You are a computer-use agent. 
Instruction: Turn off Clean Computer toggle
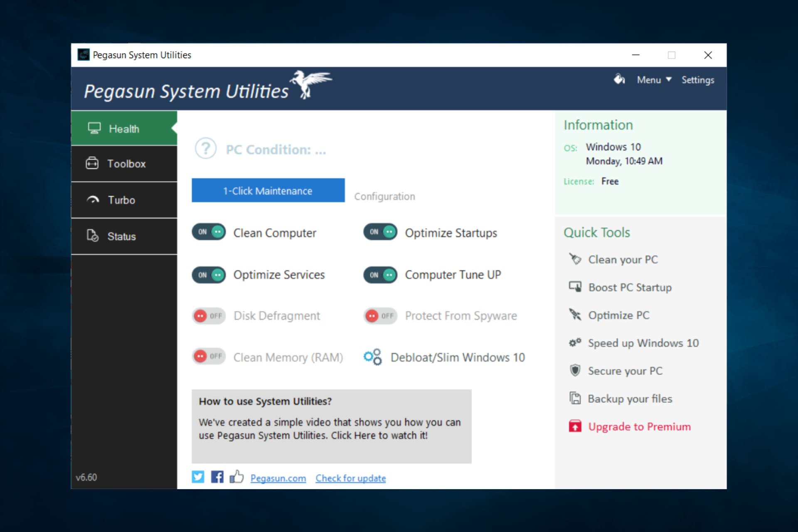click(x=209, y=232)
